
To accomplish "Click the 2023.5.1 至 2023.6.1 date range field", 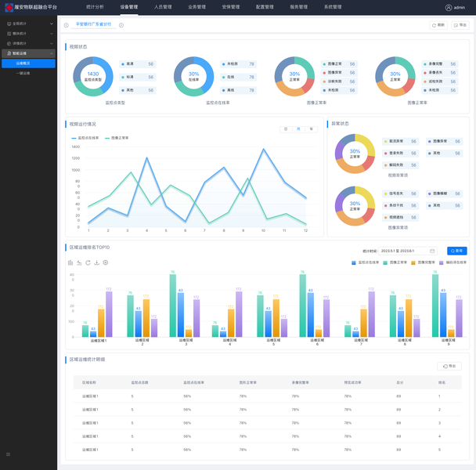I will coord(407,251).
